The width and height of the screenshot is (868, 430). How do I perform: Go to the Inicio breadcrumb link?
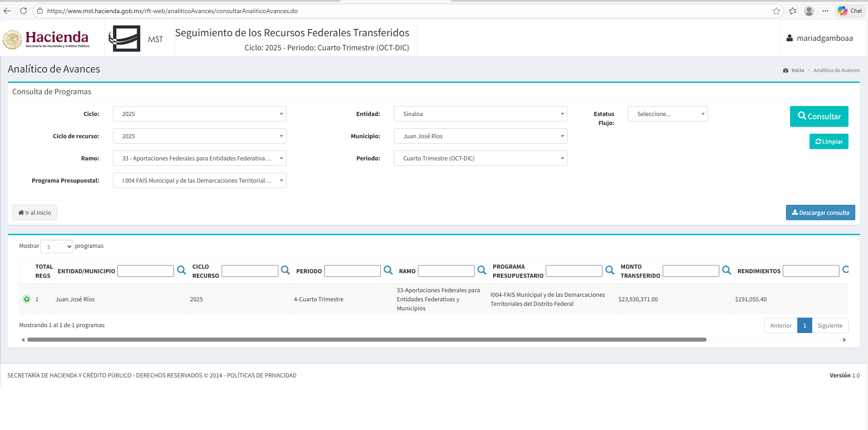[797, 70]
